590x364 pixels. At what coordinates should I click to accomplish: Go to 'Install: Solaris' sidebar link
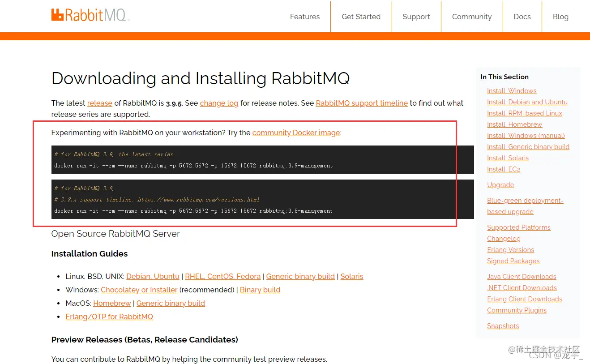click(508, 158)
